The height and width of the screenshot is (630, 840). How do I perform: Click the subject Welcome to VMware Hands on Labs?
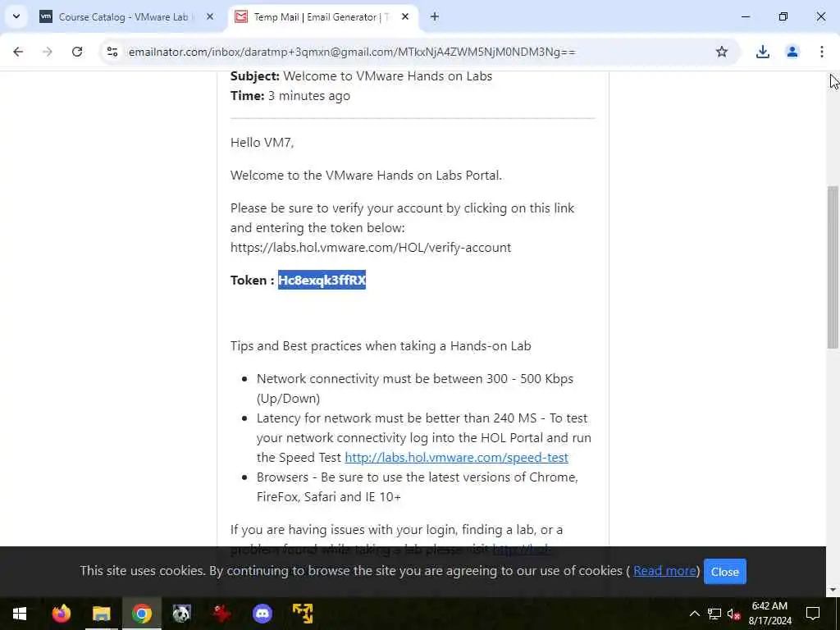[x=387, y=76]
